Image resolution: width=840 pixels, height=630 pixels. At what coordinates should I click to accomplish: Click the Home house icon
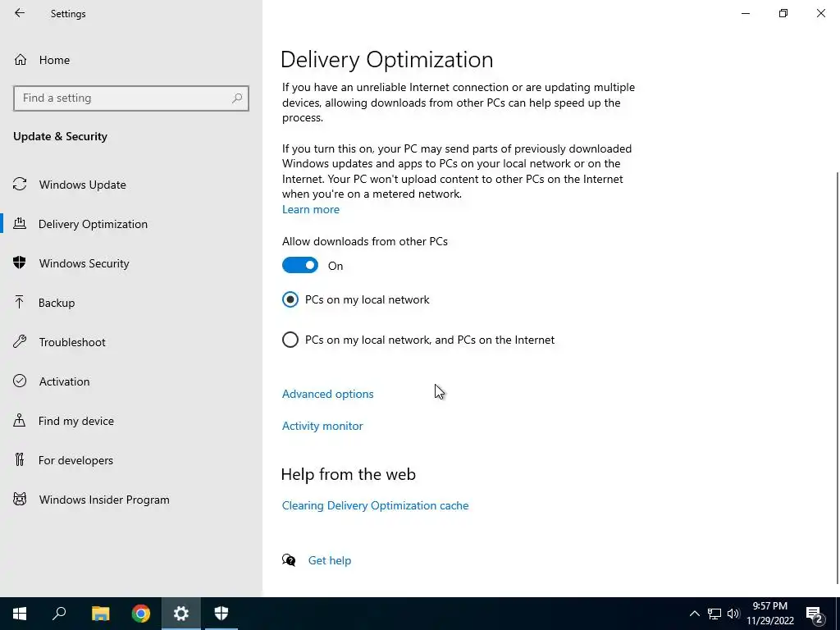tap(21, 59)
